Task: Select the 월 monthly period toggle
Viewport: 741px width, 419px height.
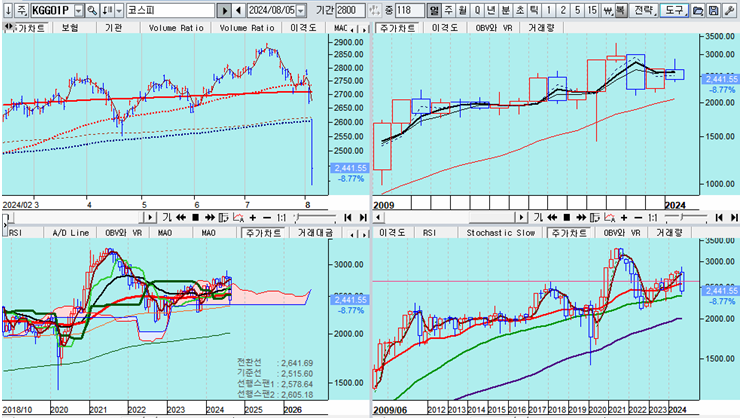Action: pos(462,10)
